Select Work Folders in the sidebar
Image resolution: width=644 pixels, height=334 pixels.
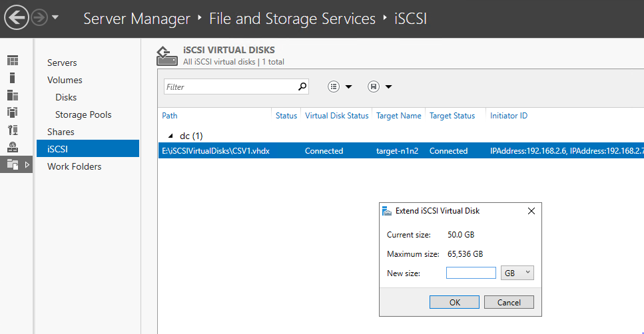click(x=75, y=166)
